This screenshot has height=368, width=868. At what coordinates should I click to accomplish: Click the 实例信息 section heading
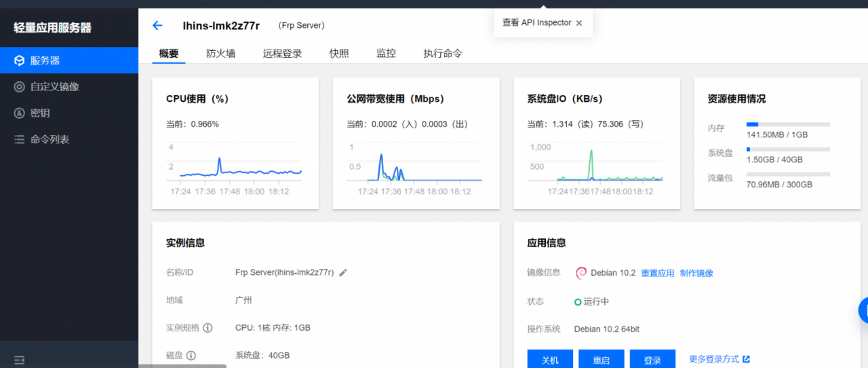coord(185,242)
